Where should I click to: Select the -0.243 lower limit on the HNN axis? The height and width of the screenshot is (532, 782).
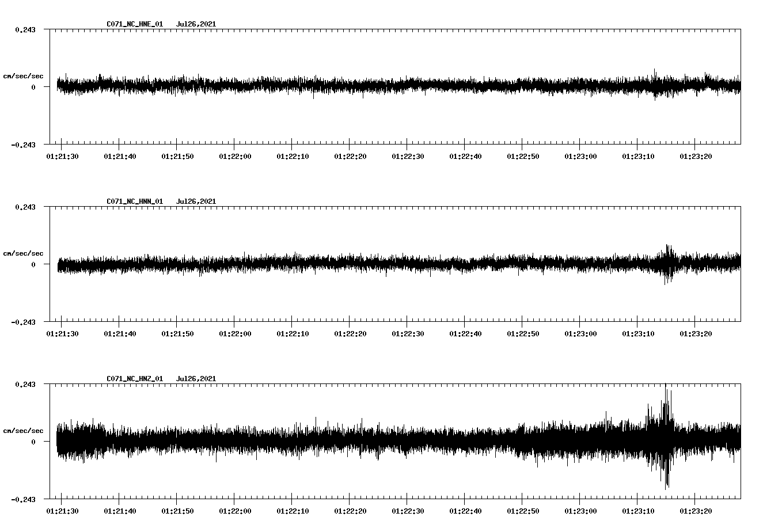pyautogui.click(x=23, y=322)
